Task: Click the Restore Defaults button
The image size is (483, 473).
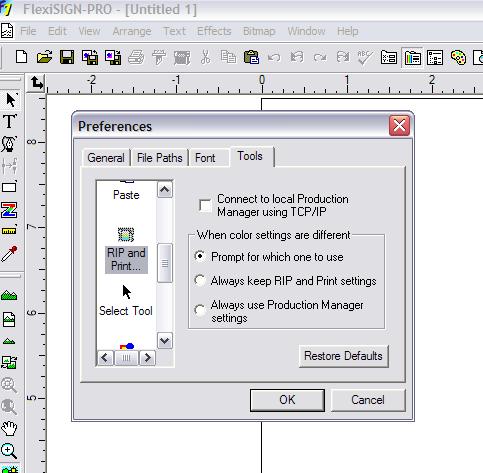Action: 344,356
